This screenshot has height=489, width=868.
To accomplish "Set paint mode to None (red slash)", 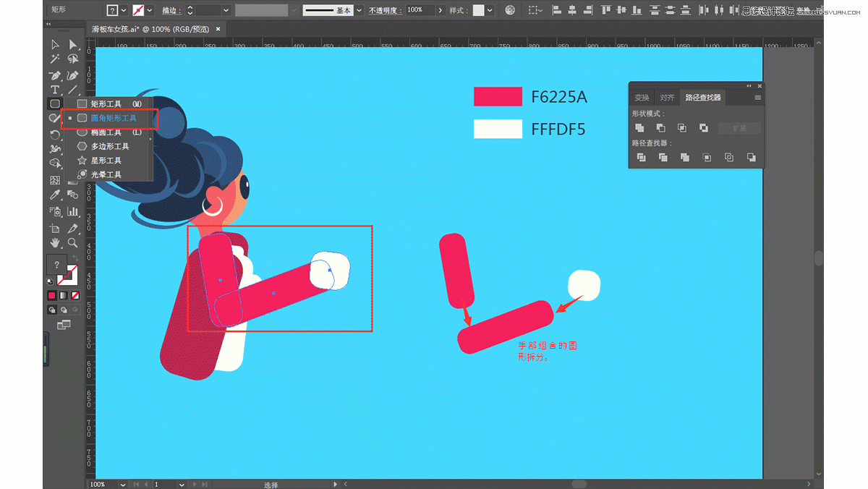I will pyautogui.click(x=75, y=295).
